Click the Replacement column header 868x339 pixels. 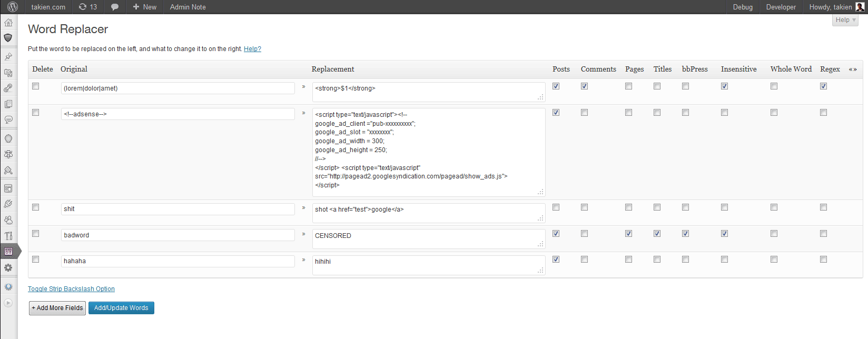(333, 69)
